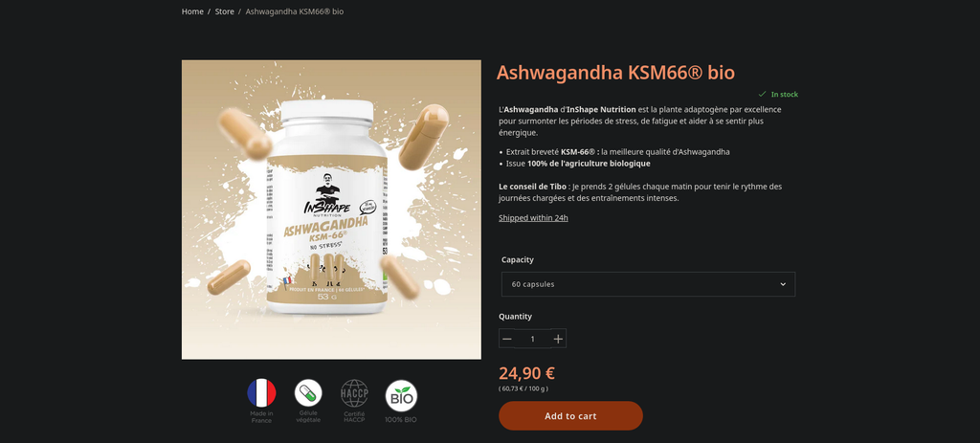The height and width of the screenshot is (443, 980).
Task: Click the Ashwagandha KSM66® bio product title
Action: click(x=615, y=73)
